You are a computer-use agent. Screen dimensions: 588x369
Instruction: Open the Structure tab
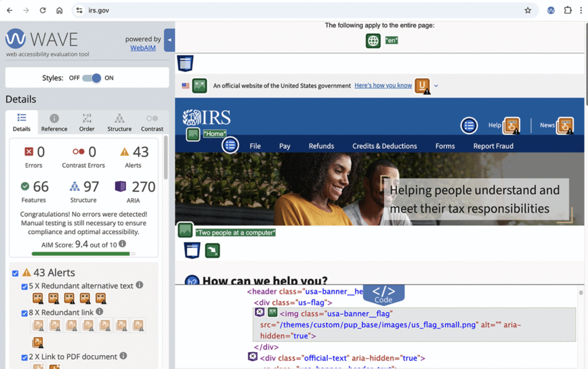pos(119,122)
